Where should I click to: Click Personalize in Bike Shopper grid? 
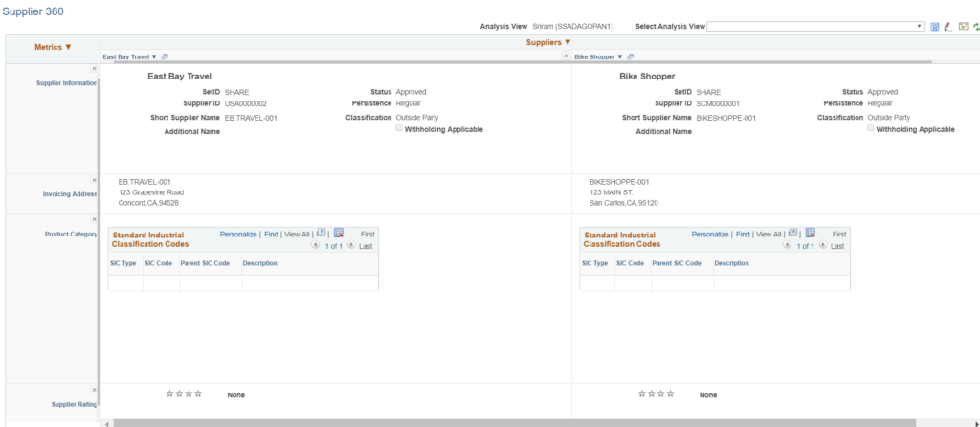click(710, 234)
